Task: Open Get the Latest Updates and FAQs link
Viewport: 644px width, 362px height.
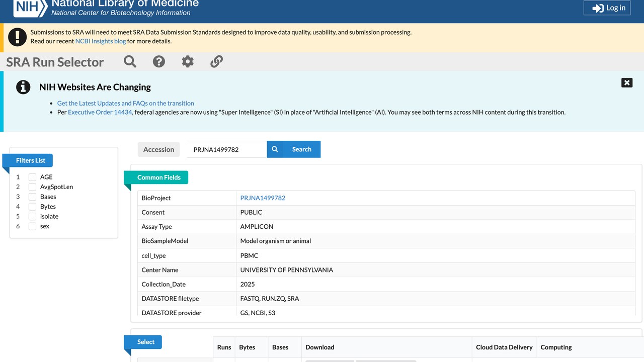Action: [x=126, y=103]
